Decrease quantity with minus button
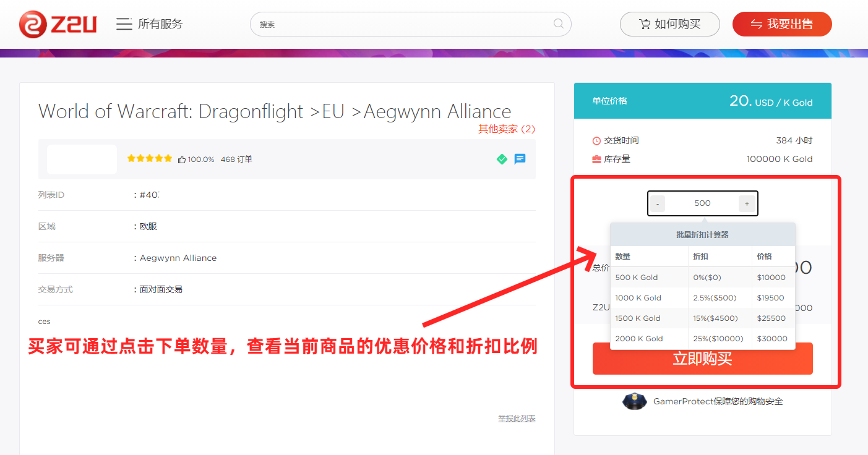Screen dimensions: 868x455 [658, 203]
